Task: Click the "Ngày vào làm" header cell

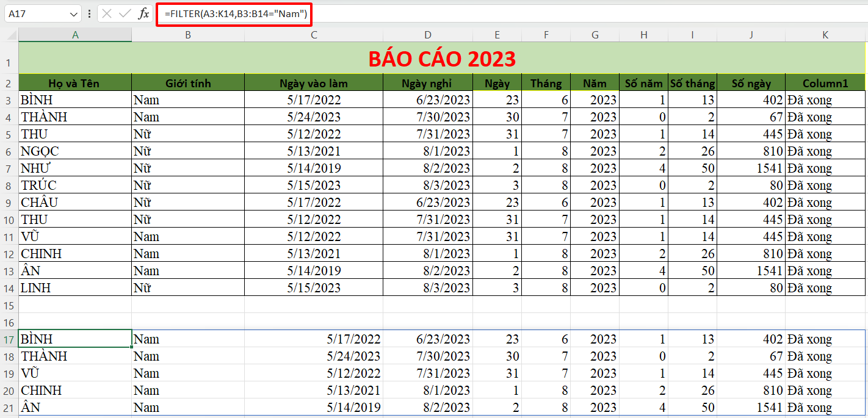Action: coord(314,83)
